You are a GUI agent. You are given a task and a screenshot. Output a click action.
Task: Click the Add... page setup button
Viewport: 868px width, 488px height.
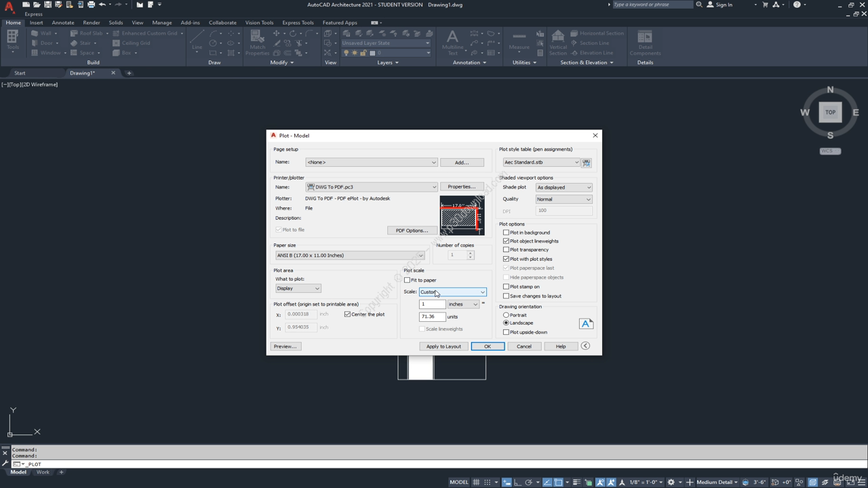coord(462,163)
